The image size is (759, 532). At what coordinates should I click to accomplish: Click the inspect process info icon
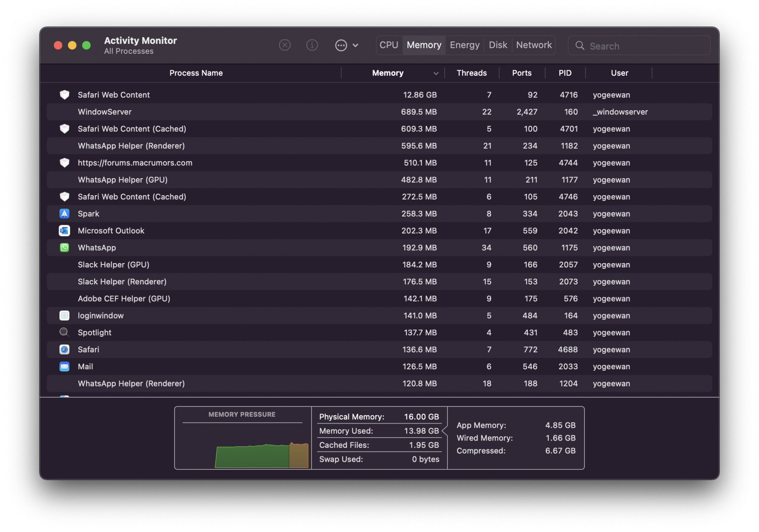tap(312, 45)
